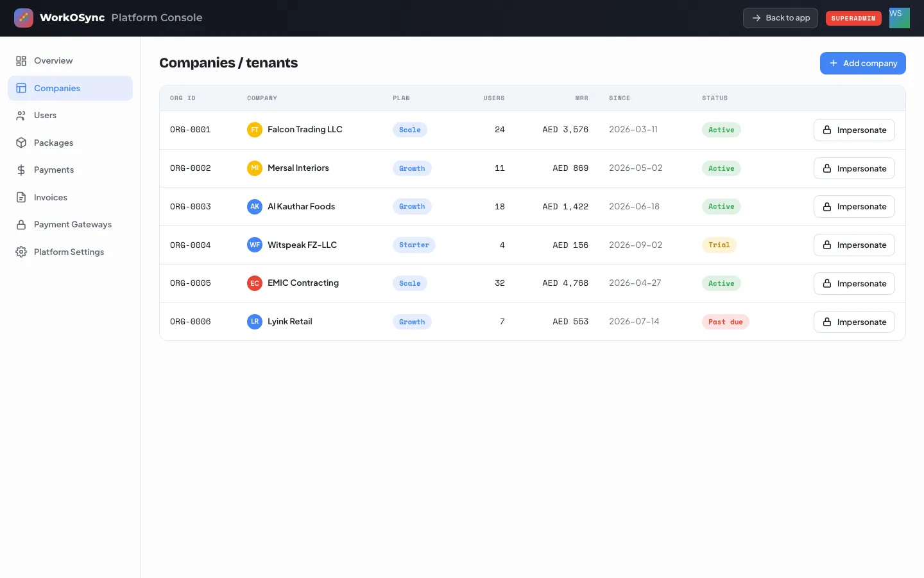Click the Users people icon in sidebar
Image resolution: width=924 pixels, height=578 pixels.
(x=21, y=116)
